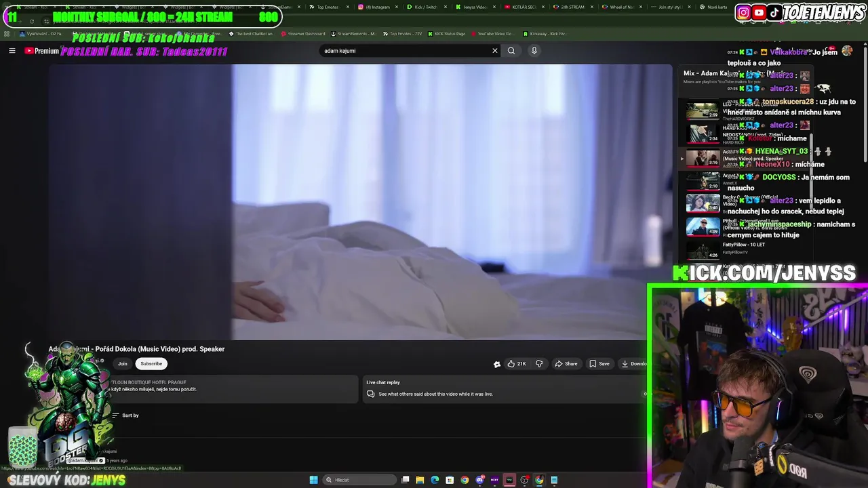
Task: Download the Pořád Dokola video
Action: pos(634,364)
